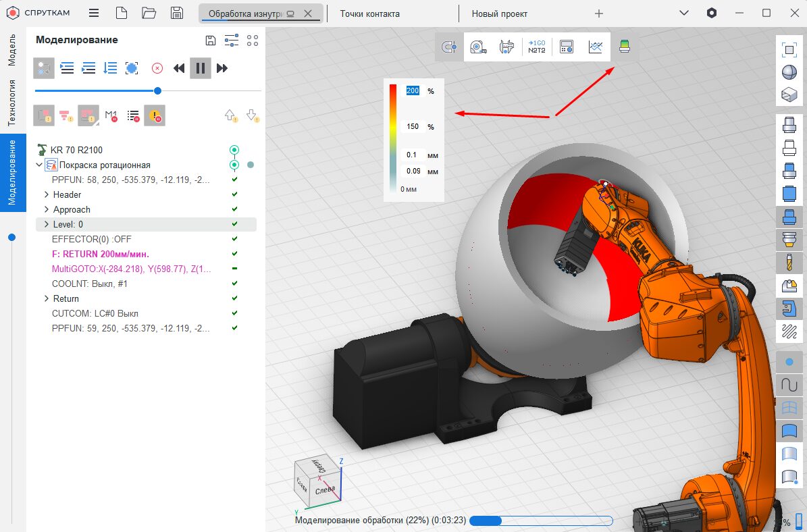Click the G-code N2T2 viewer icon
The width and height of the screenshot is (807, 532).
pos(537,47)
